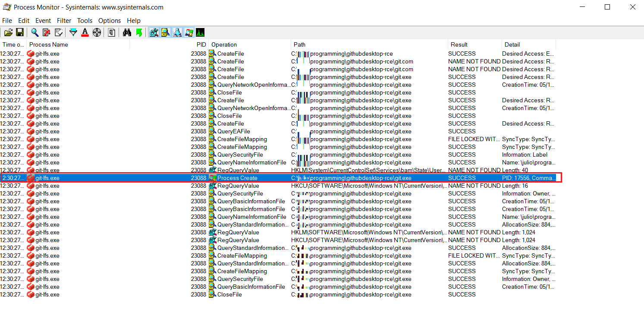Sort by the Detail column header
The height and width of the screenshot is (309, 644).
[x=529, y=44]
